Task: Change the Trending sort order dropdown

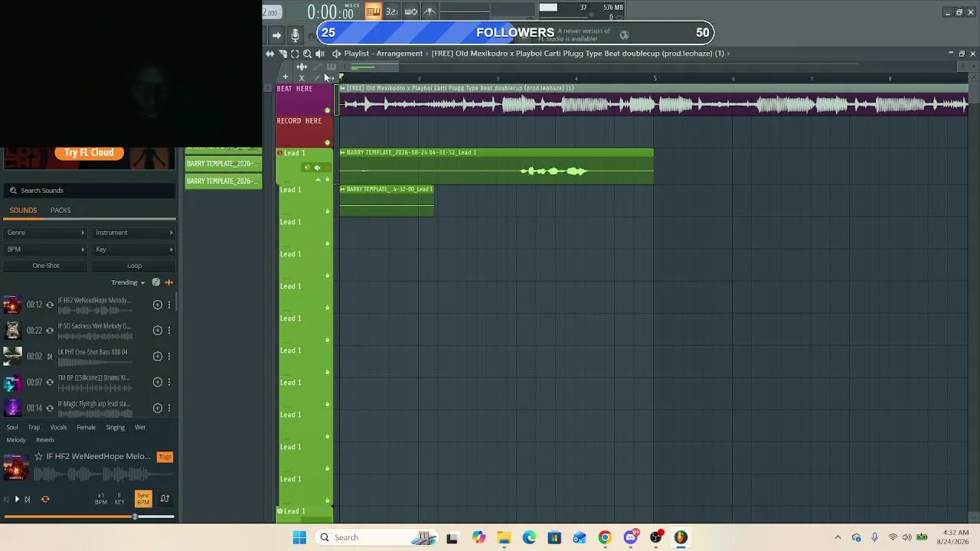Action: click(x=128, y=282)
